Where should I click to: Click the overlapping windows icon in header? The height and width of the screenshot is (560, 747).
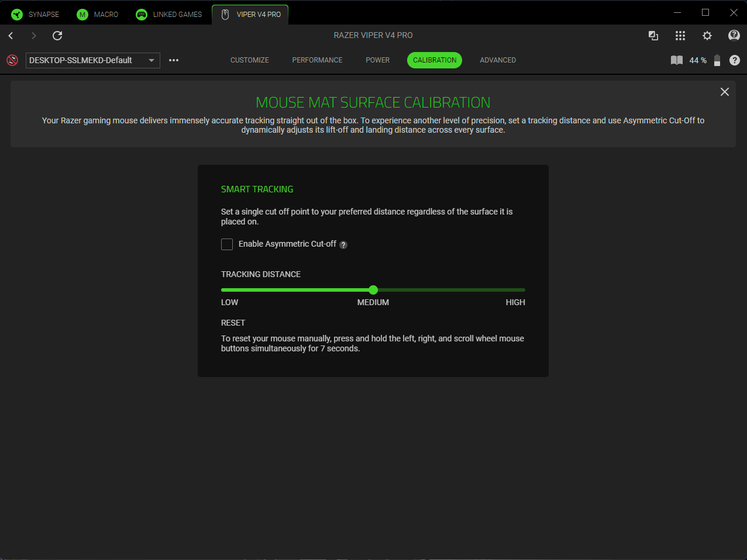coord(653,36)
